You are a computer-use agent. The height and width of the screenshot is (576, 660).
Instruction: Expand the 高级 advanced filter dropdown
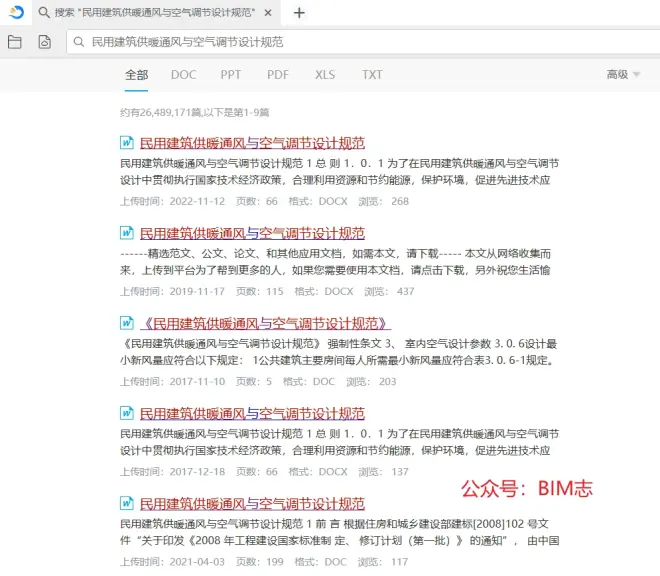click(x=623, y=74)
